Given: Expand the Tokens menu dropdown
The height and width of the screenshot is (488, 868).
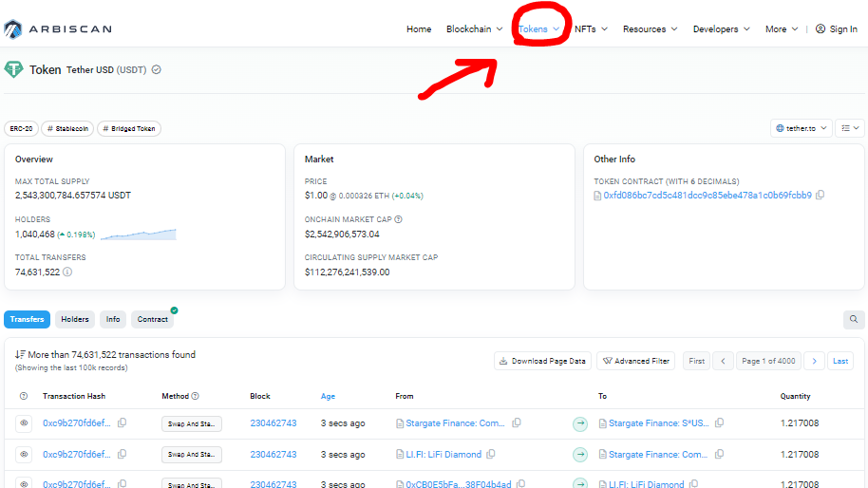Looking at the screenshot, I should (x=538, y=29).
